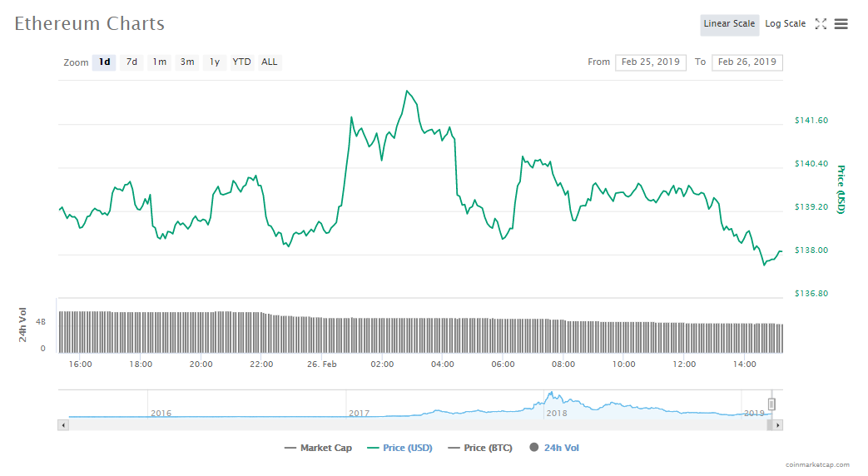The image size is (868, 476).
Task: Set zoom to 1m
Action: coord(159,62)
